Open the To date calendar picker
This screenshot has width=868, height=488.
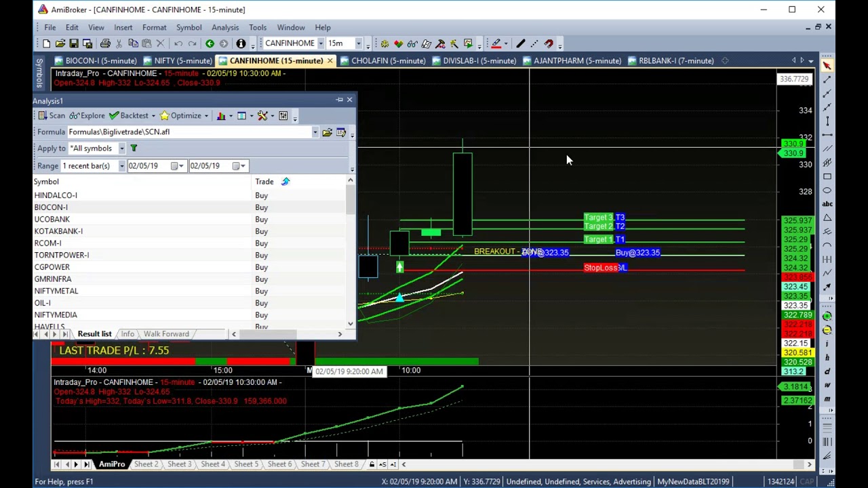pyautogui.click(x=239, y=166)
